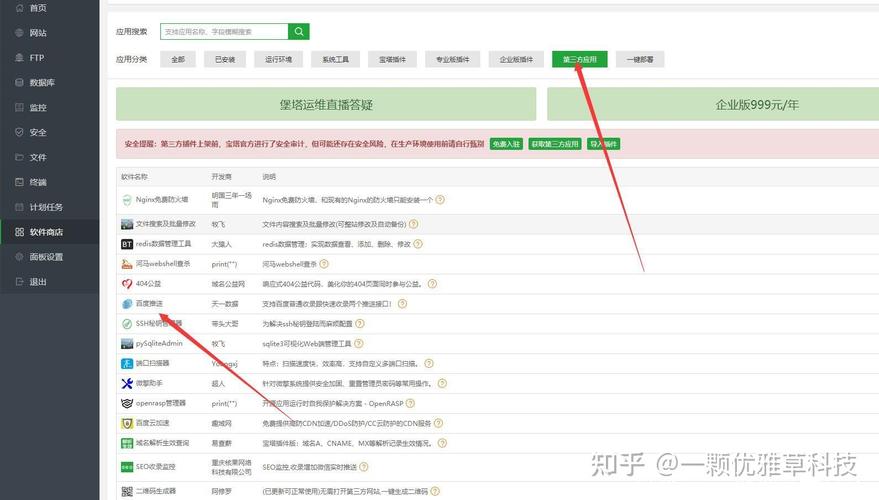Open the 企业版999元/年 banner
The height and width of the screenshot is (500, 879).
click(x=713, y=104)
